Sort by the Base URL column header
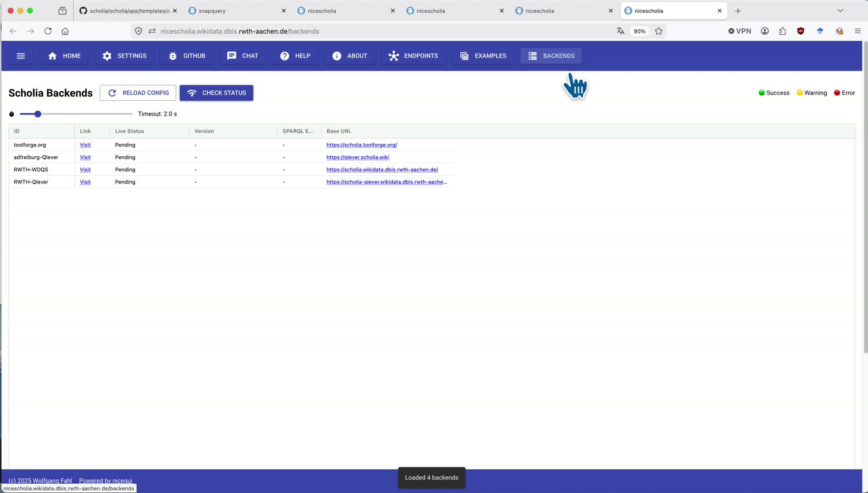The height and width of the screenshot is (493, 868). [387, 131]
